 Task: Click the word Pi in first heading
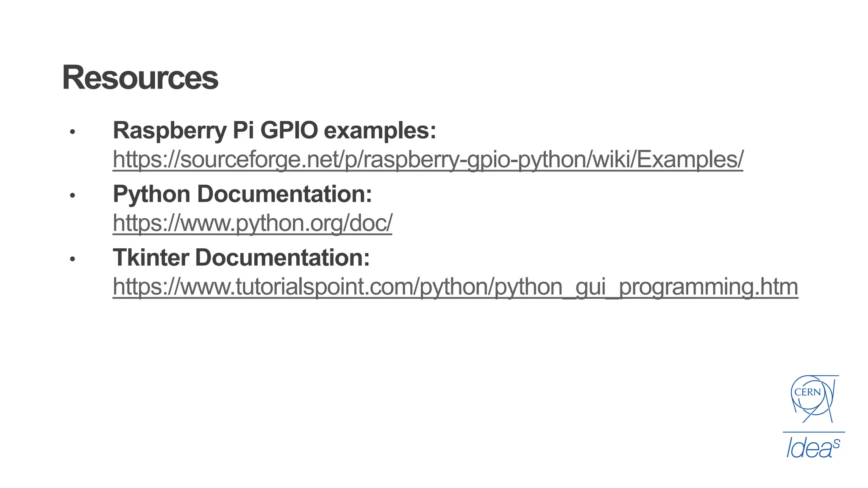click(243, 130)
